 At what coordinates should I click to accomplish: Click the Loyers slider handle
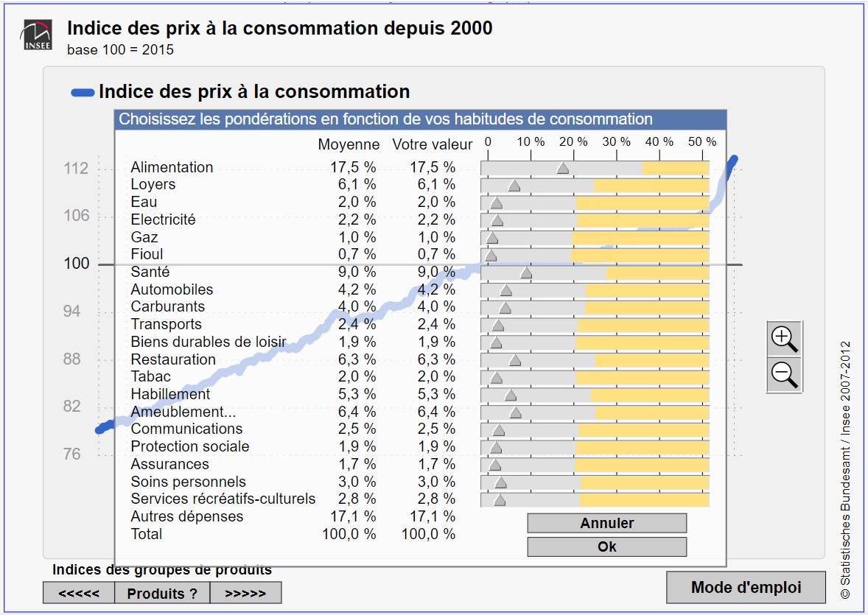click(x=514, y=186)
